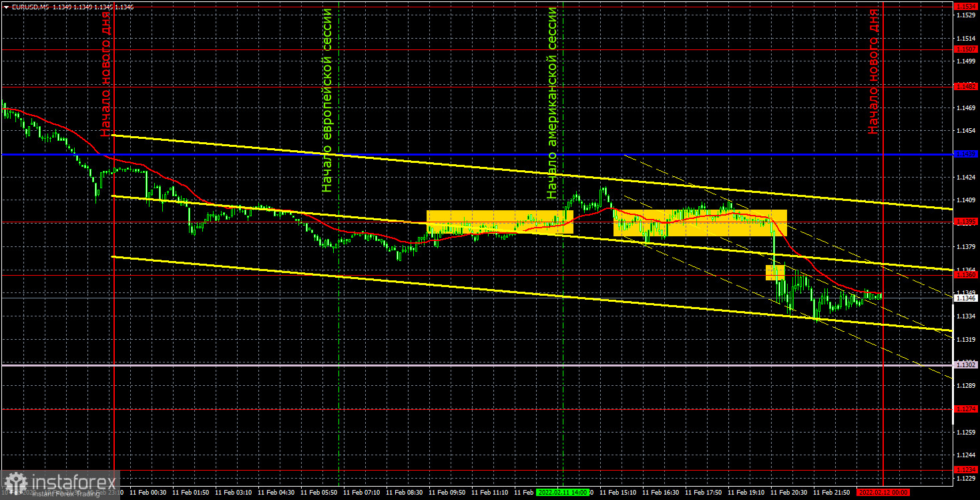Click the 1.1469 price axis value
Screen dimensions: 980x500
tap(966, 107)
